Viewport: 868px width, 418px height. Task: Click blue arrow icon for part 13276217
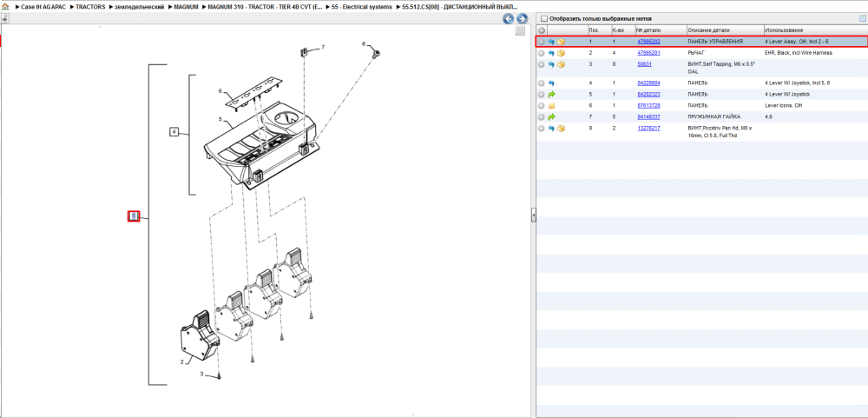pos(551,128)
